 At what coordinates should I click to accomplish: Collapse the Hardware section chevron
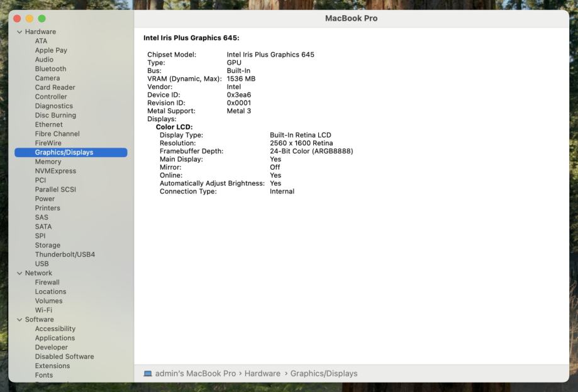(19, 32)
